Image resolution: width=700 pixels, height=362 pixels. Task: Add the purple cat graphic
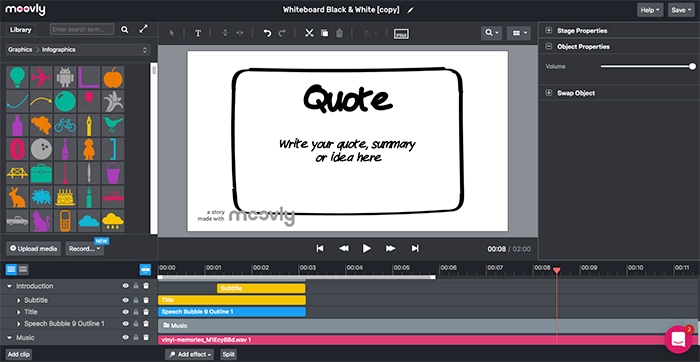point(41,221)
